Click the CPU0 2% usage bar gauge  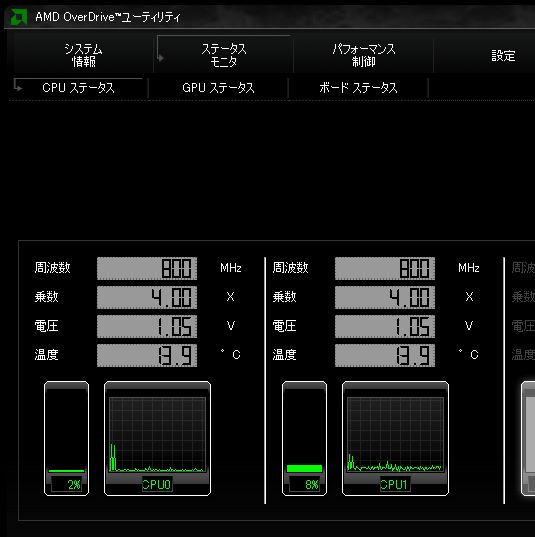tap(66, 438)
